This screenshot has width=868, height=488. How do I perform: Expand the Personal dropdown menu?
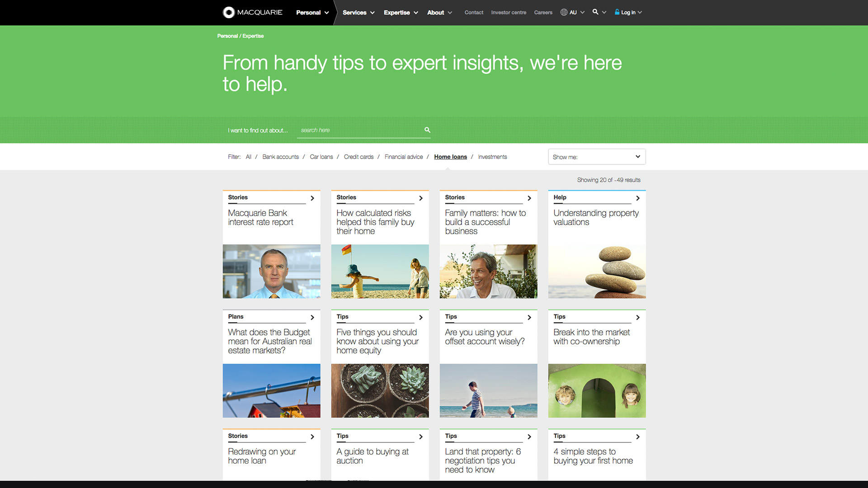312,12
